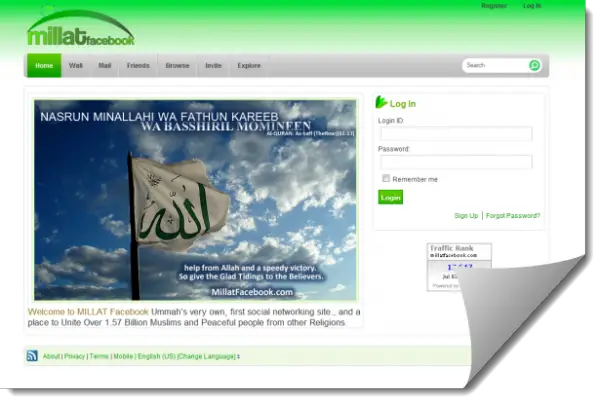Click the flag banner image
This screenshot has height=403, width=600.
click(195, 200)
